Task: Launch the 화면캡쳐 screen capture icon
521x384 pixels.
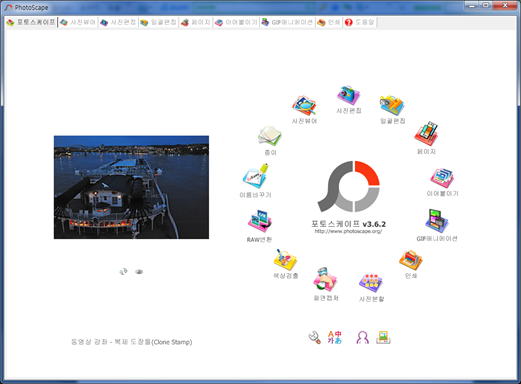Action: coord(326,279)
